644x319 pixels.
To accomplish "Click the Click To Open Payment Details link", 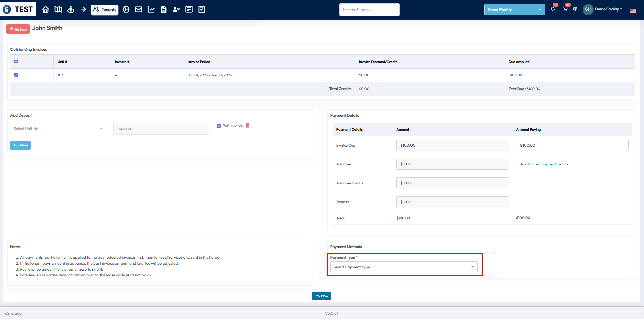I will click(543, 164).
